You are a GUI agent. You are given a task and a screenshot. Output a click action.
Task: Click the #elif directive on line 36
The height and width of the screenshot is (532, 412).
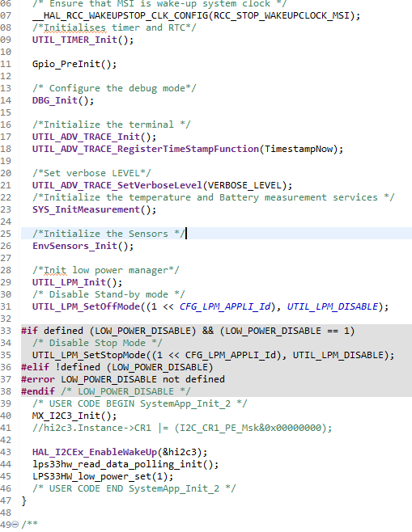point(36,367)
